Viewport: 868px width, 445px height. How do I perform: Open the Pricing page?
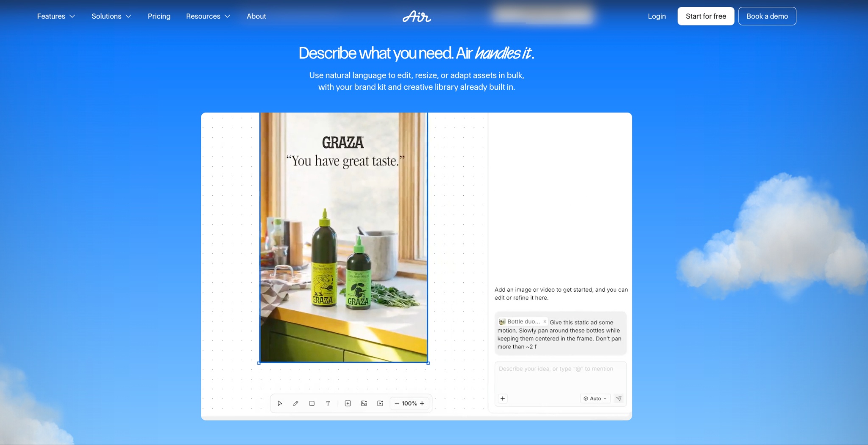pyautogui.click(x=159, y=16)
